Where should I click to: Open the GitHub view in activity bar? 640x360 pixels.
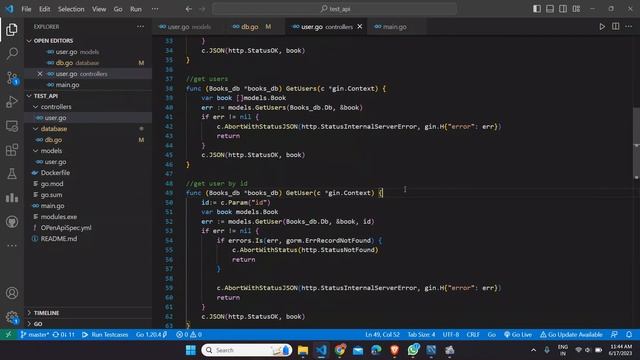click(12, 222)
